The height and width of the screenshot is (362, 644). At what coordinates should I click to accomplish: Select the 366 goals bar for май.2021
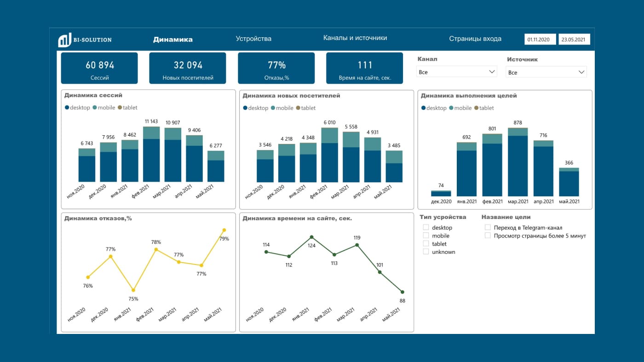coord(569,182)
